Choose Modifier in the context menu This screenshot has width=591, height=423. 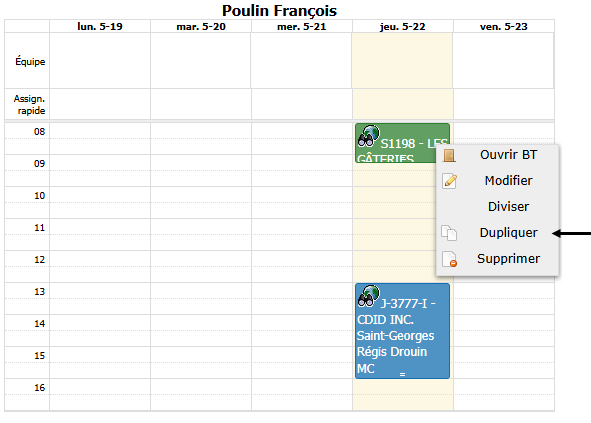click(508, 181)
